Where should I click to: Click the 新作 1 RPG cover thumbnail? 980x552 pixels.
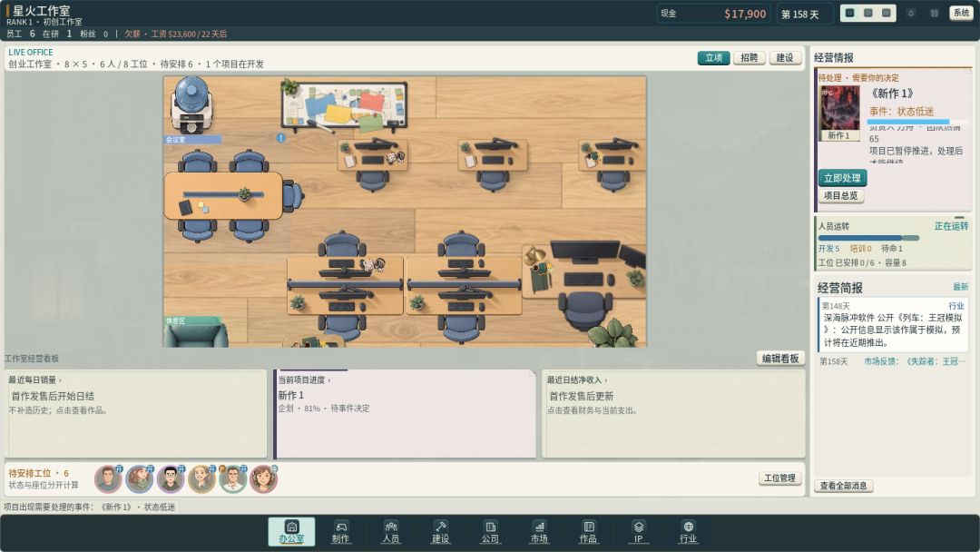[840, 113]
